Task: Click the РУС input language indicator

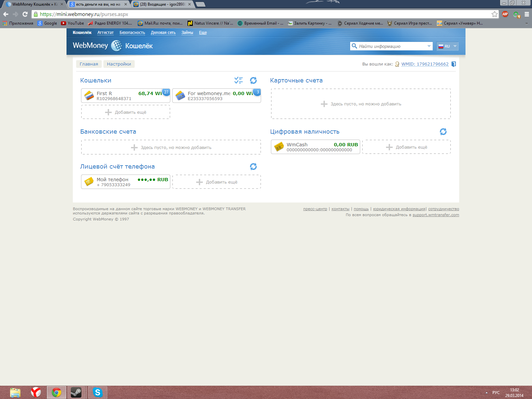Action: click(x=496, y=393)
